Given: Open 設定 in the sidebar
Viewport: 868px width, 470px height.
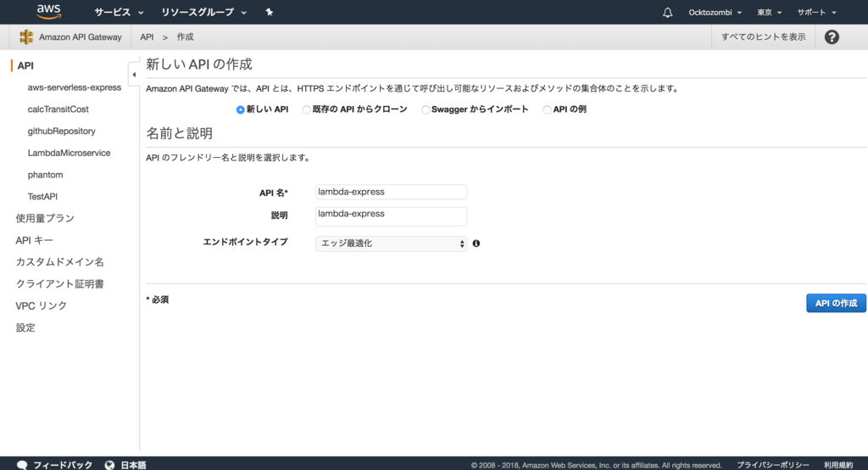Looking at the screenshot, I should (x=25, y=327).
